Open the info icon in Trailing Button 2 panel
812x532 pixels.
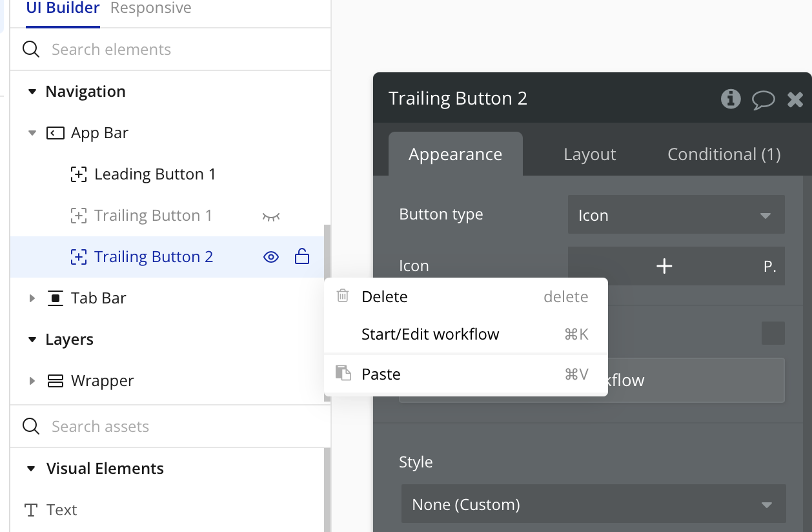[731, 99]
